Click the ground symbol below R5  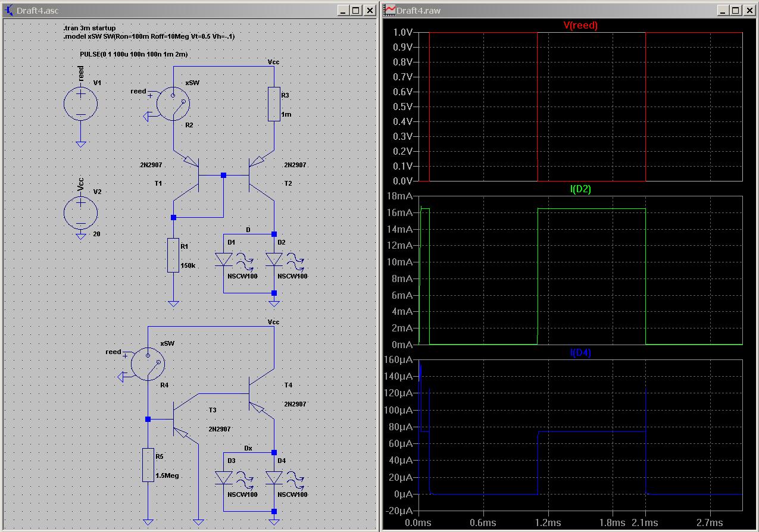tap(148, 522)
